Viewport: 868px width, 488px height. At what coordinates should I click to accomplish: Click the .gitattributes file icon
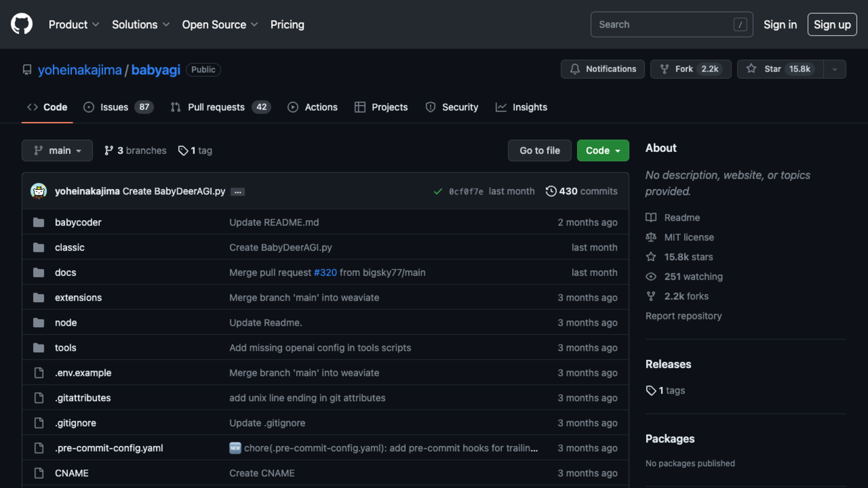[39, 398]
